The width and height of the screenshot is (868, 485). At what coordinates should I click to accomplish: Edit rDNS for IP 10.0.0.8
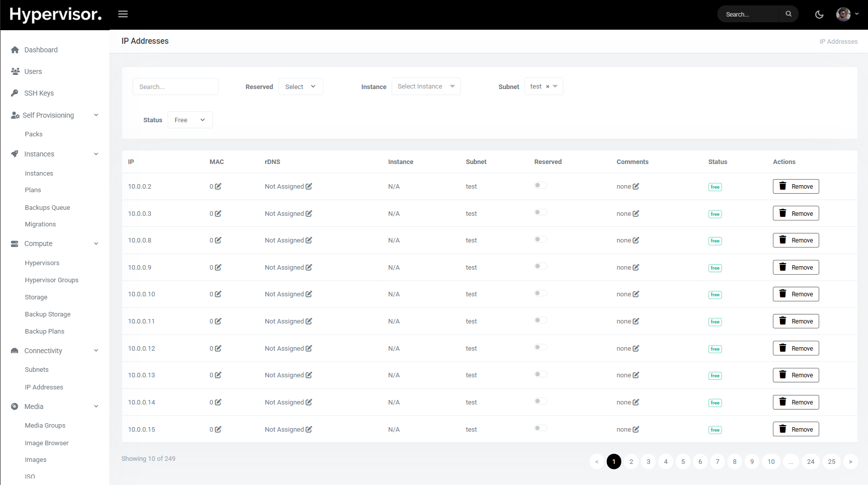click(309, 240)
